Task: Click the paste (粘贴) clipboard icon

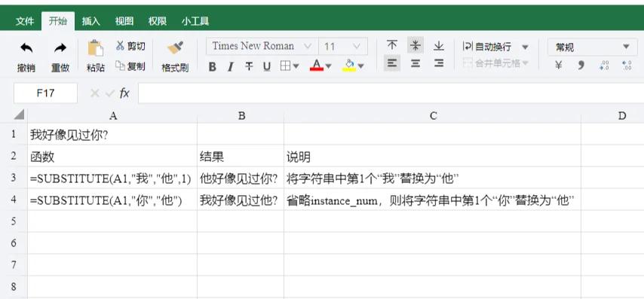Action: tap(95, 48)
